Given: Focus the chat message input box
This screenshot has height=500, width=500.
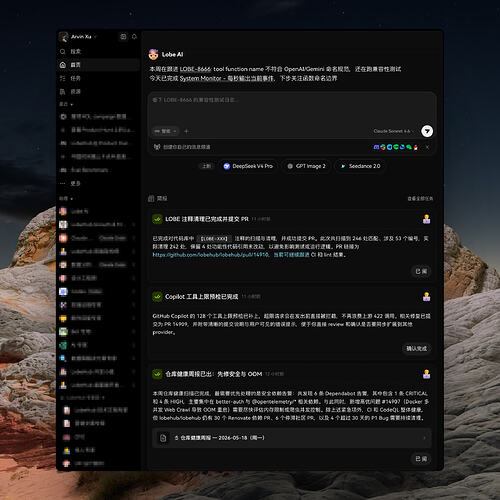Looking at the screenshot, I should tap(292, 108).
